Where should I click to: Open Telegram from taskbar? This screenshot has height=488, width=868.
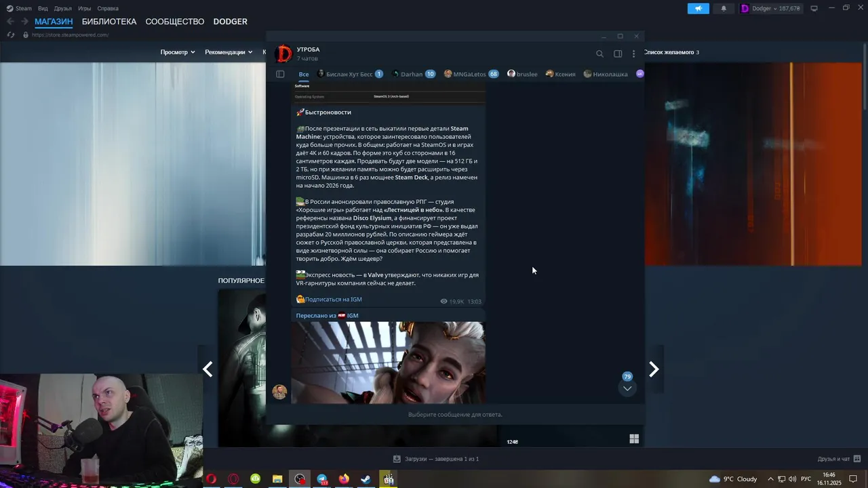322,479
